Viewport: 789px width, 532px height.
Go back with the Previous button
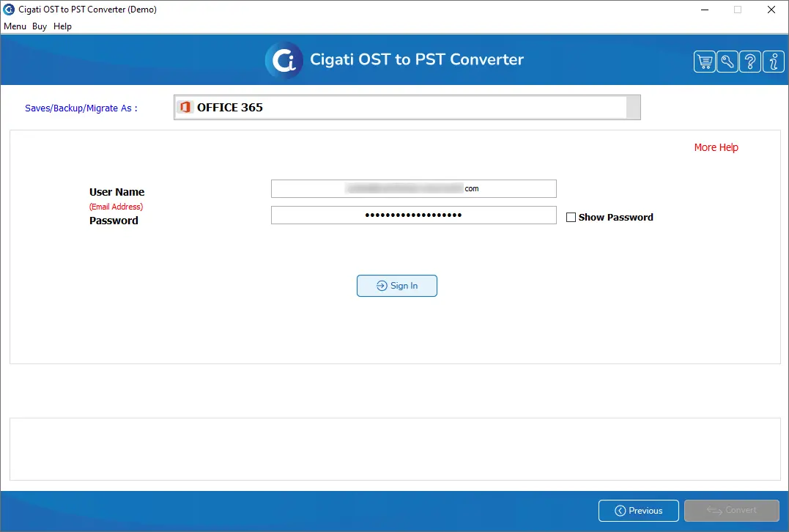pos(638,510)
